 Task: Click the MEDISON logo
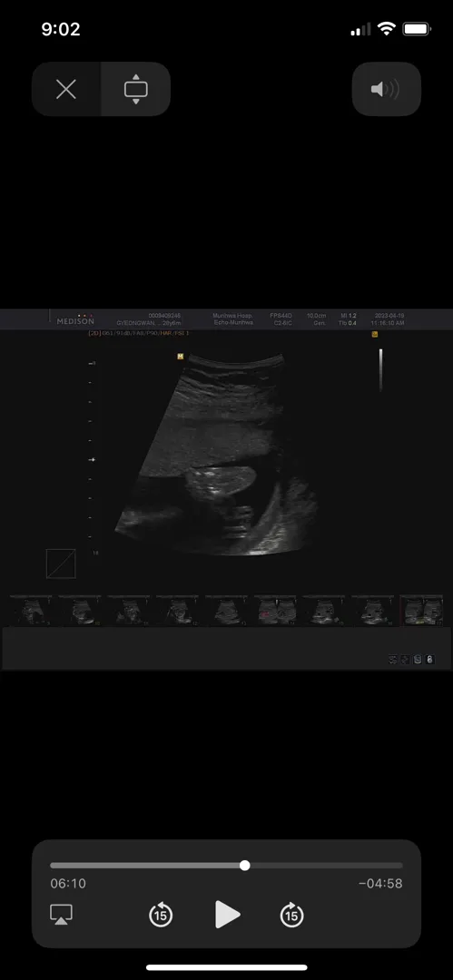[x=75, y=320]
